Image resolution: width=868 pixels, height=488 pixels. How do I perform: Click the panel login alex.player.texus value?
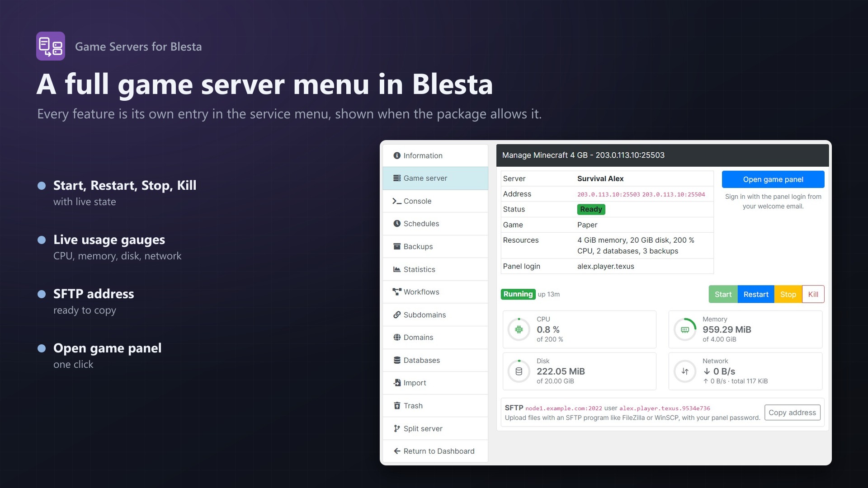coord(606,266)
